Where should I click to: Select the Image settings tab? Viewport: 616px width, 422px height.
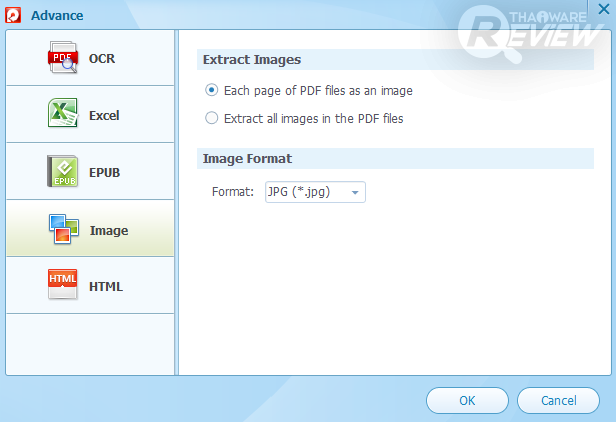coord(90,228)
